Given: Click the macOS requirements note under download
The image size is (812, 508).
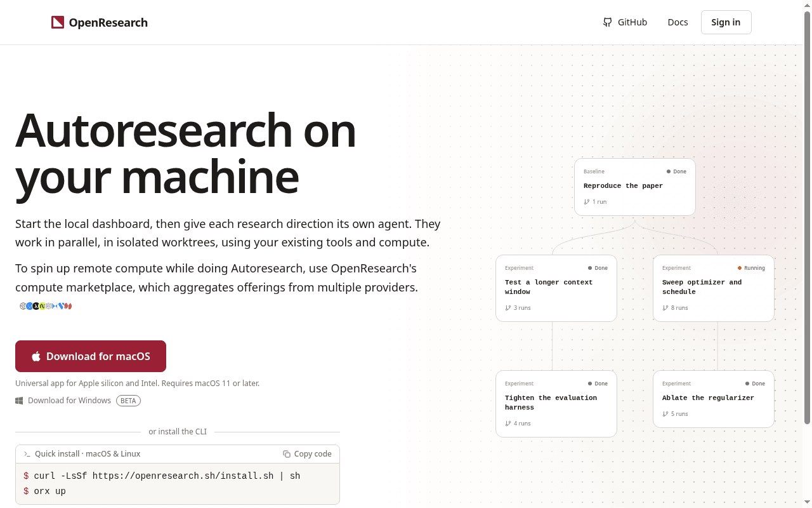Looking at the screenshot, I should tap(137, 384).
